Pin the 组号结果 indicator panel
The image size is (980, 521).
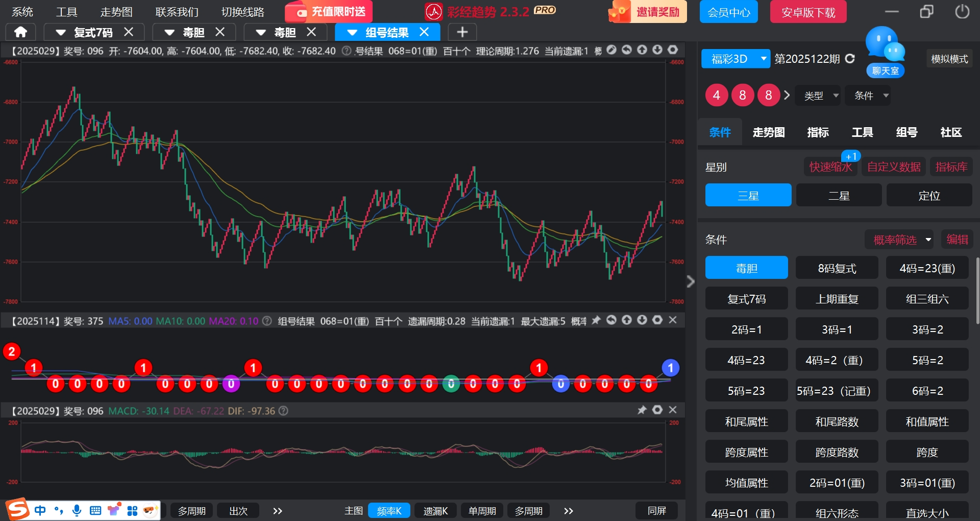596,320
